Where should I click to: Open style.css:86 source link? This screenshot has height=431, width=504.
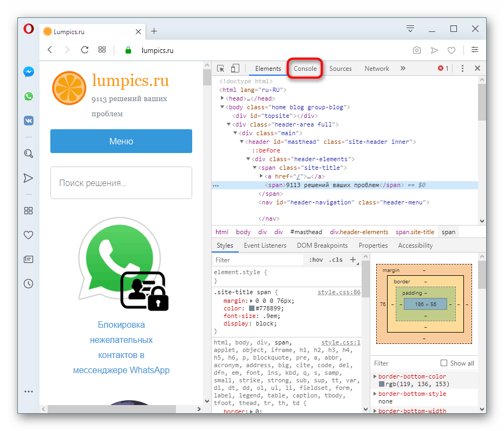tap(339, 292)
